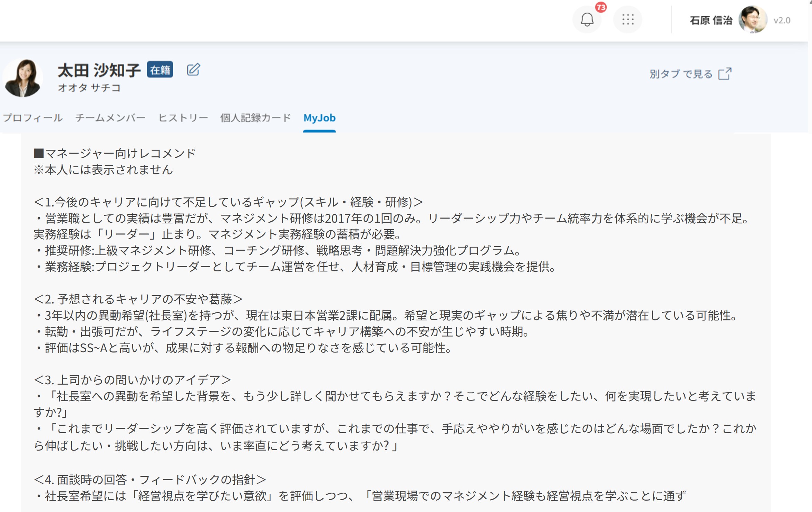Click the kana reading オオタ サチコ

89,88
